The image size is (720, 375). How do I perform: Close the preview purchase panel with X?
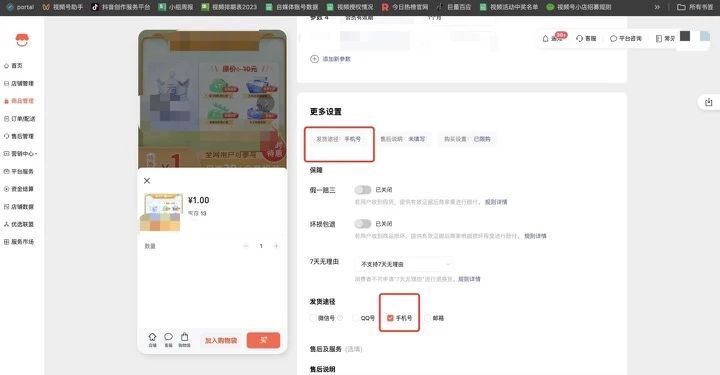pos(147,181)
